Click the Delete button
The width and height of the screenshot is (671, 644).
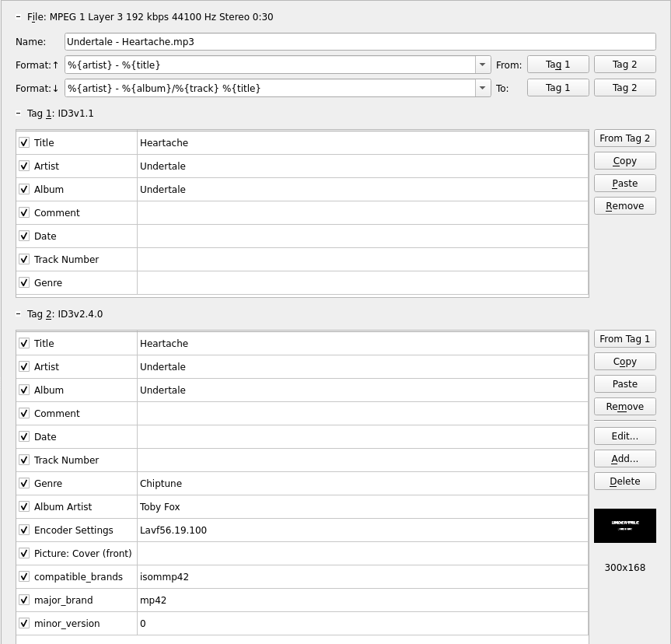point(625,481)
